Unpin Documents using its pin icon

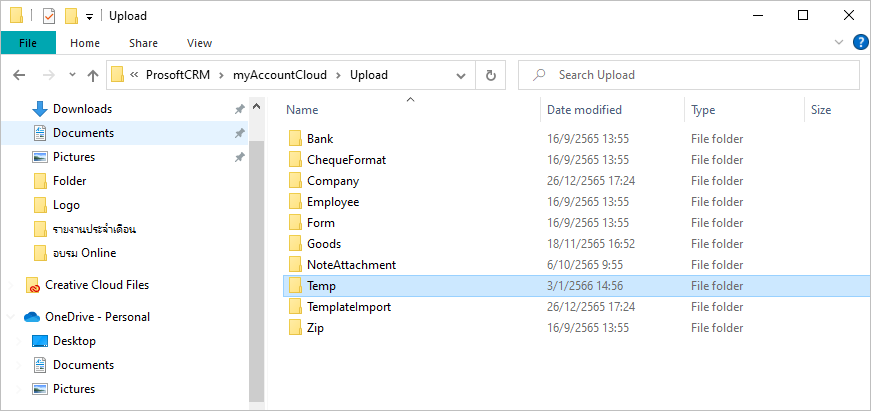239,133
